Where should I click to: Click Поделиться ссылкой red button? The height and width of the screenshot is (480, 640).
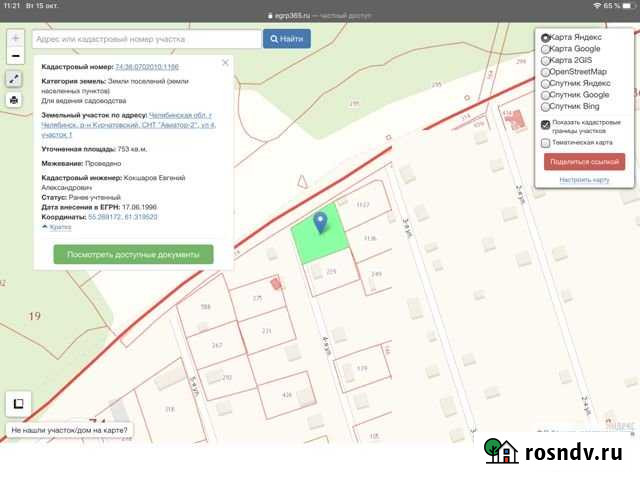(x=584, y=162)
